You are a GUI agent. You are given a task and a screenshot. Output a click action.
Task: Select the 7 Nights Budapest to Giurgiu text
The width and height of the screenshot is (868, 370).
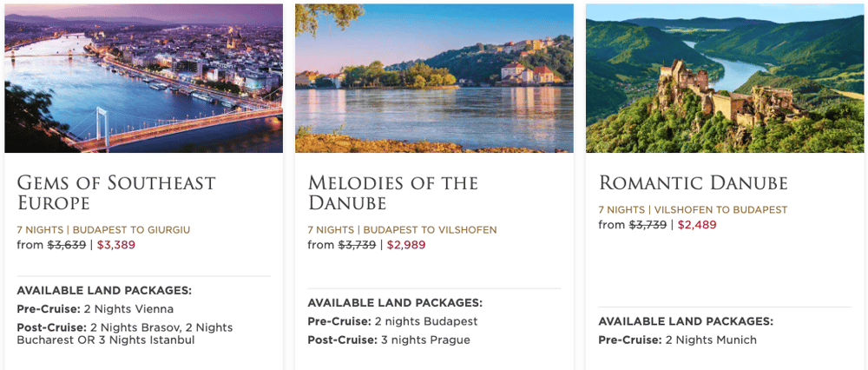click(103, 230)
